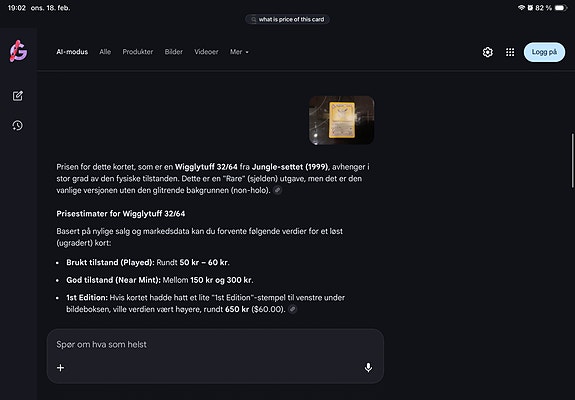The height and width of the screenshot is (400, 575).
Task: Expand the Mer dropdown menu
Action: point(239,52)
